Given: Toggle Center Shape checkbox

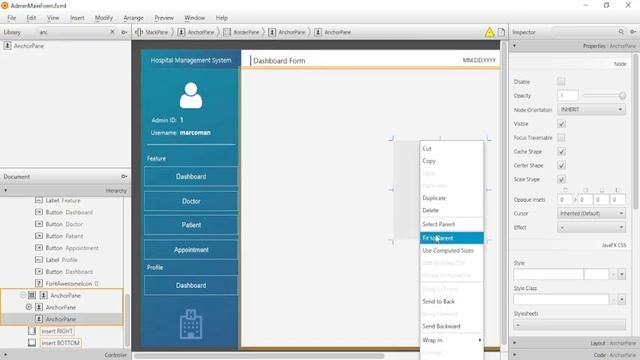Looking at the screenshot, I should (561, 165).
